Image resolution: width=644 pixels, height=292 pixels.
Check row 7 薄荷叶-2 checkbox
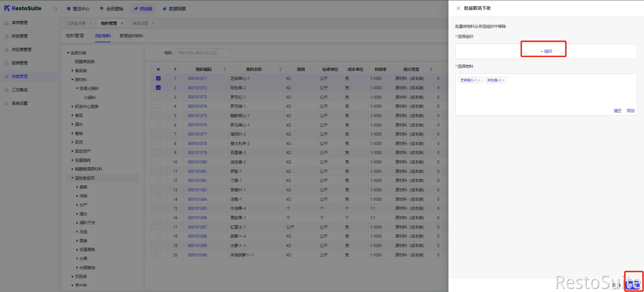coord(158,134)
